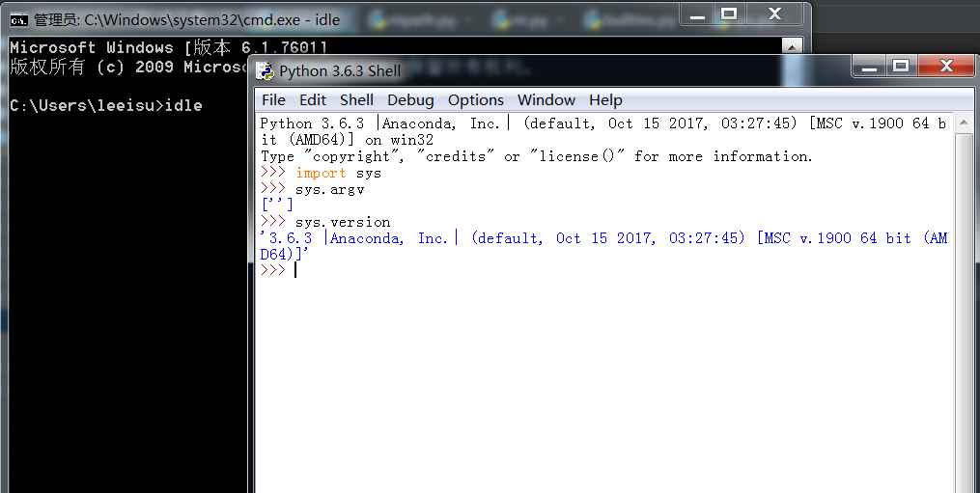Click the cmd window scrollbar up arrow
980x493 pixels.
point(792,47)
